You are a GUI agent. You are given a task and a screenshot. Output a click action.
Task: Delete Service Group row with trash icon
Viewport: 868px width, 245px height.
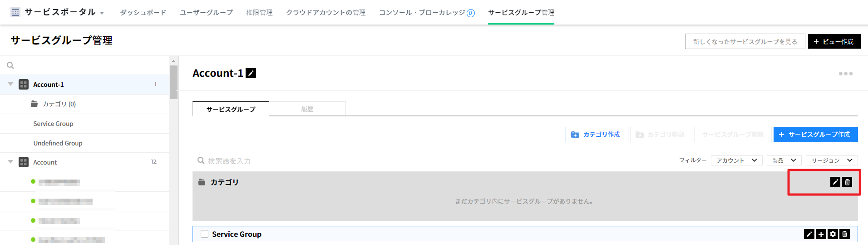(844, 234)
